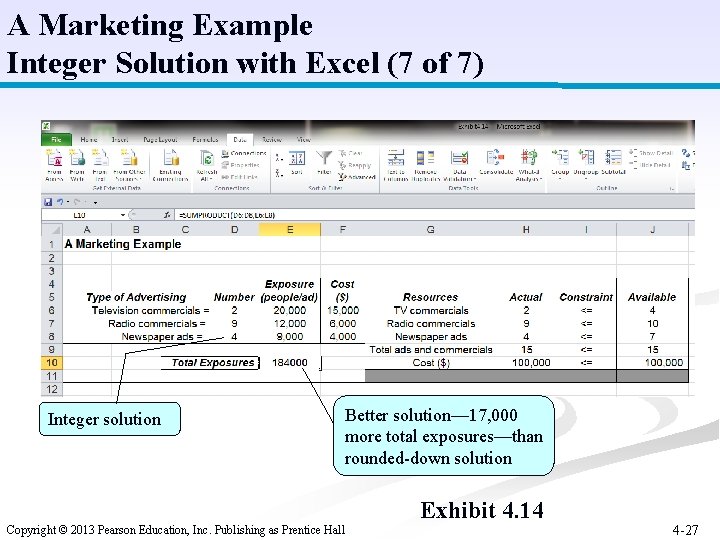Switch to the Page Layout tab
The width and height of the screenshot is (720, 540).
click(160, 140)
